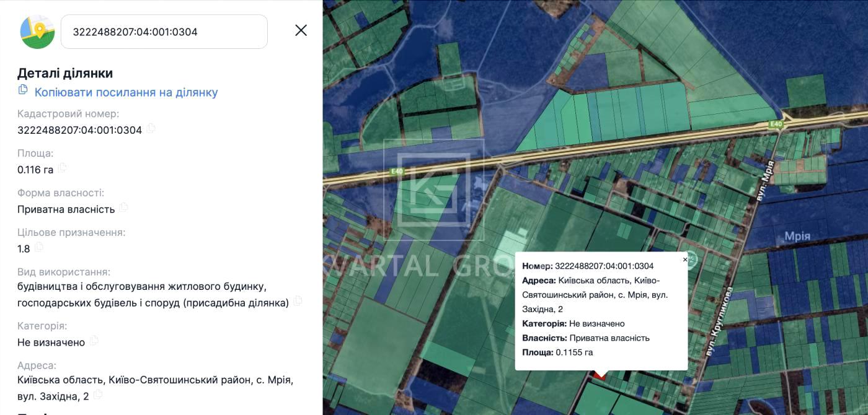Click 'Копіювати посилання на ділянку' link

tap(126, 92)
